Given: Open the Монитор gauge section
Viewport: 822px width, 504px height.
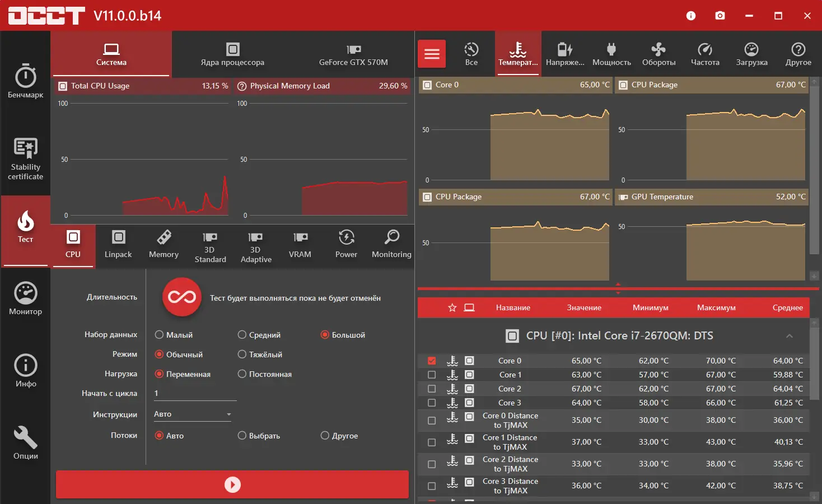Looking at the screenshot, I should (x=25, y=299).
